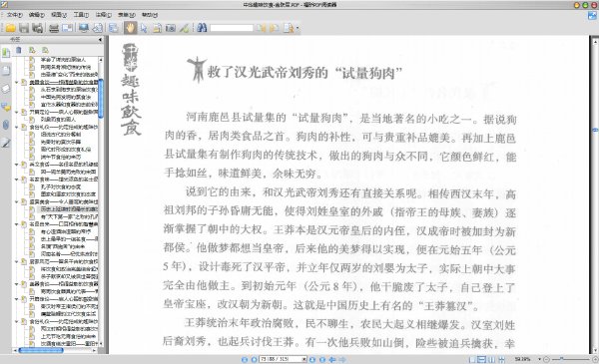The image size is (599, 364).
Task: Open the 文件 menu
Action: tap(15, 15)
